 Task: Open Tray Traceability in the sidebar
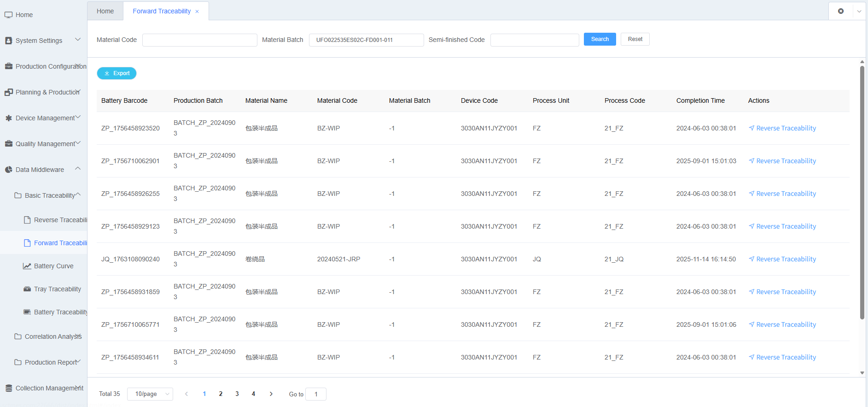pos(57,289)
